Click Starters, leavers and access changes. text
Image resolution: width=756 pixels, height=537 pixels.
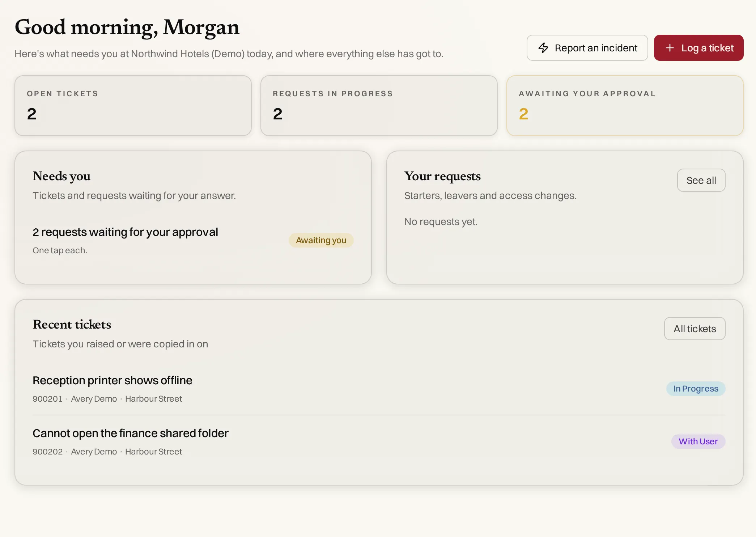[x=490, y=195]
